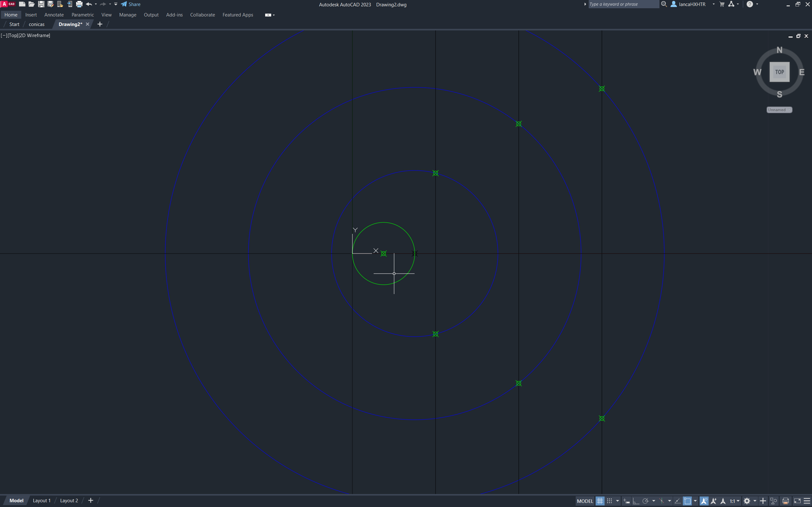
Task: Toggle snap mode in the status bar
Action: click(609, 501)
